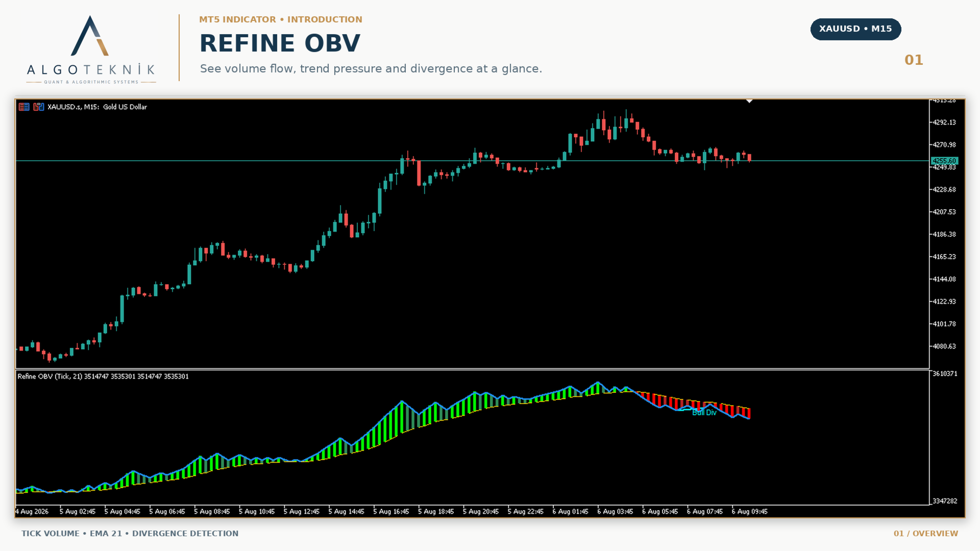Click the 6 Aug 03:45 time axis label
The width and height of the screenshot is (980, 551).
coord(615,511)
